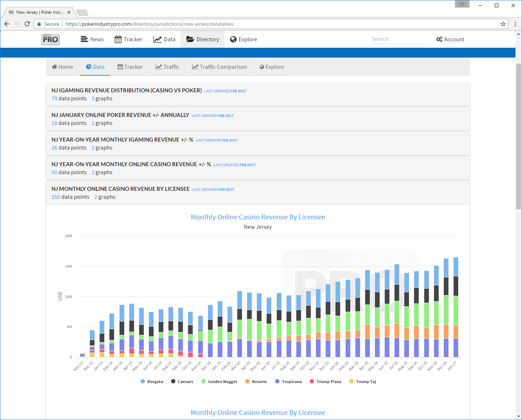Toggle the Trump Plaza legend series

[x=325, y=382]
